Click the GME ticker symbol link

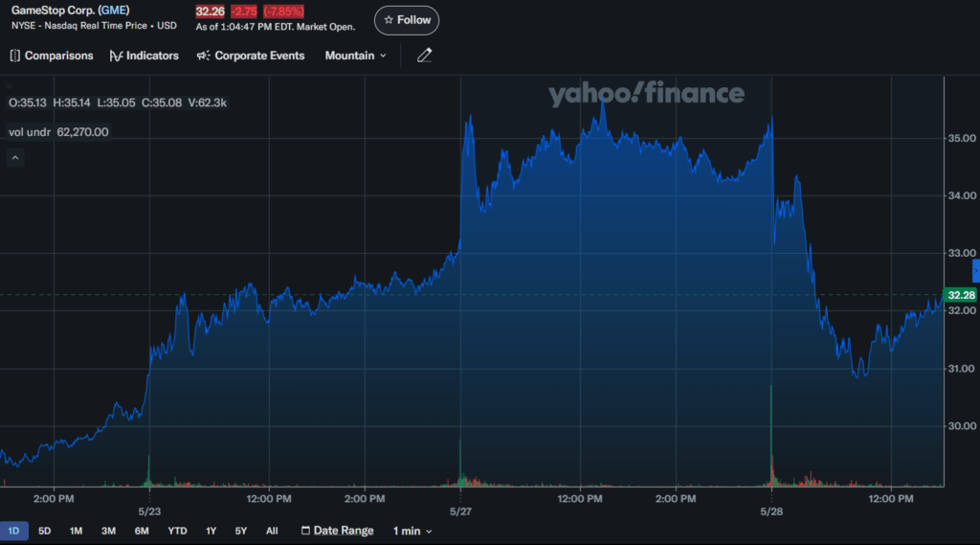point(114,10)
